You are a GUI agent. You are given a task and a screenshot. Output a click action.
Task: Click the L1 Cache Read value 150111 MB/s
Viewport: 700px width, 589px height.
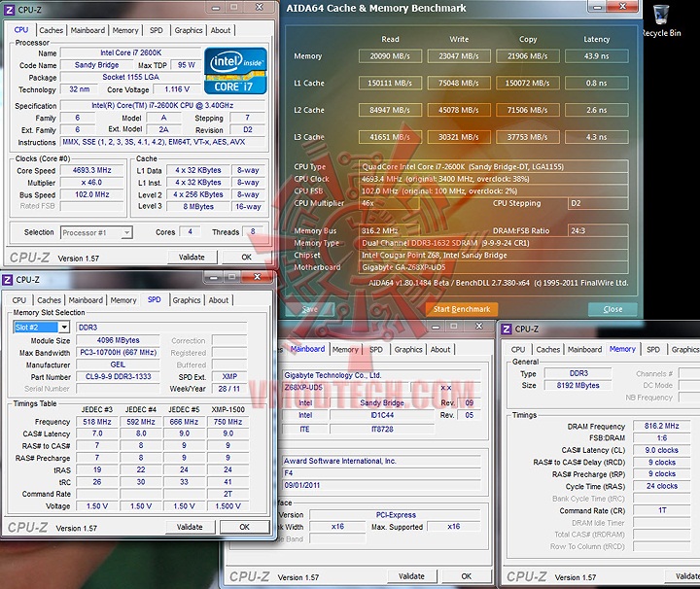(x=390, y=83)
